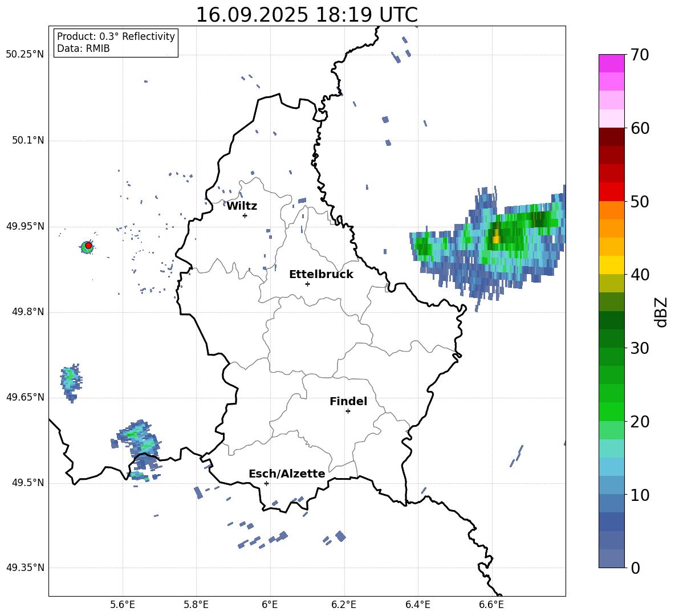Click the 50.1°N latitude label
This screenshot has width=675, height=616.
28,141
